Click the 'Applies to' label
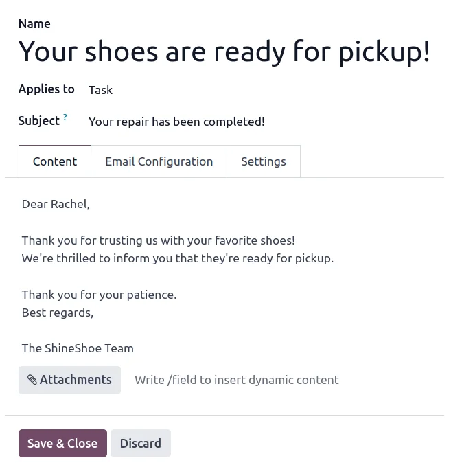Image resolution: width=451 pixels, height=476 pixels. coord(46,89)
